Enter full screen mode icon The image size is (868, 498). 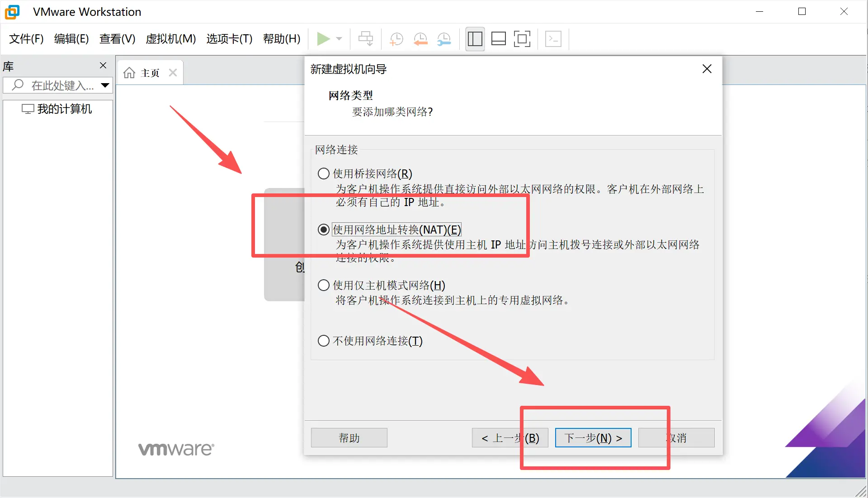pyautogui.click(x=522, y=39)
